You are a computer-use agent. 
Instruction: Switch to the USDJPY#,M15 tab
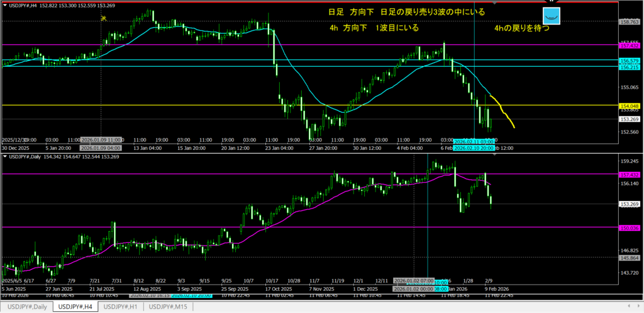point(169,306)
